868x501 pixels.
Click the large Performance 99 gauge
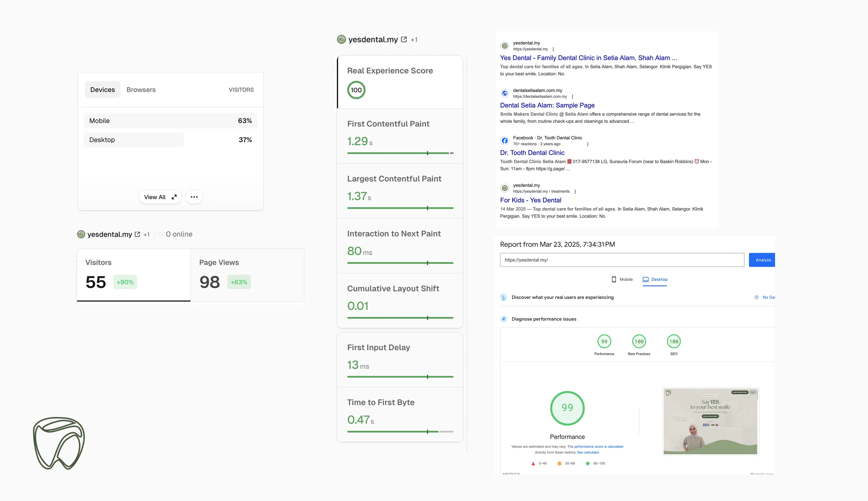[x=567, y=408]
